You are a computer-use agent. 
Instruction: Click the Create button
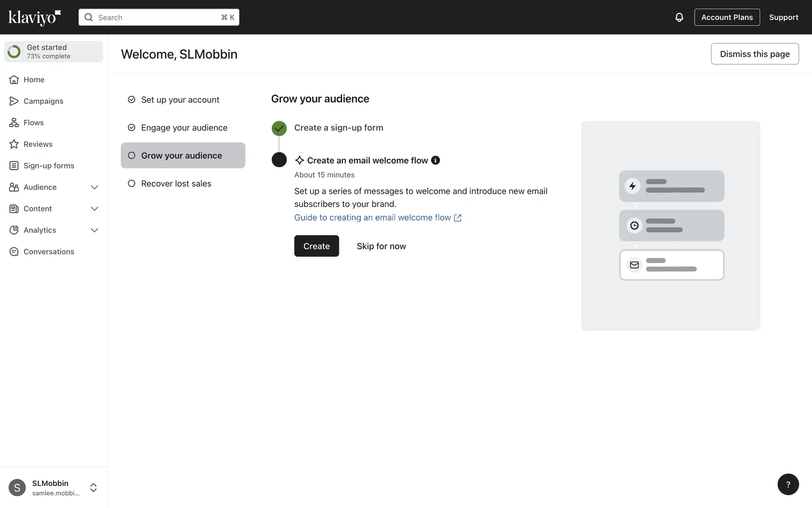tap(316, 246)
